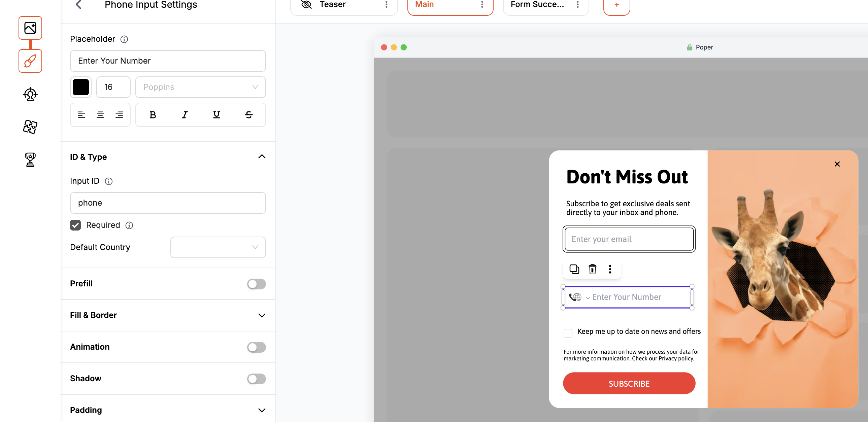This screenshot has width=868, height=422.
Task: Click the SUBSCRIBE button in popup
Action: coord(629,383)
